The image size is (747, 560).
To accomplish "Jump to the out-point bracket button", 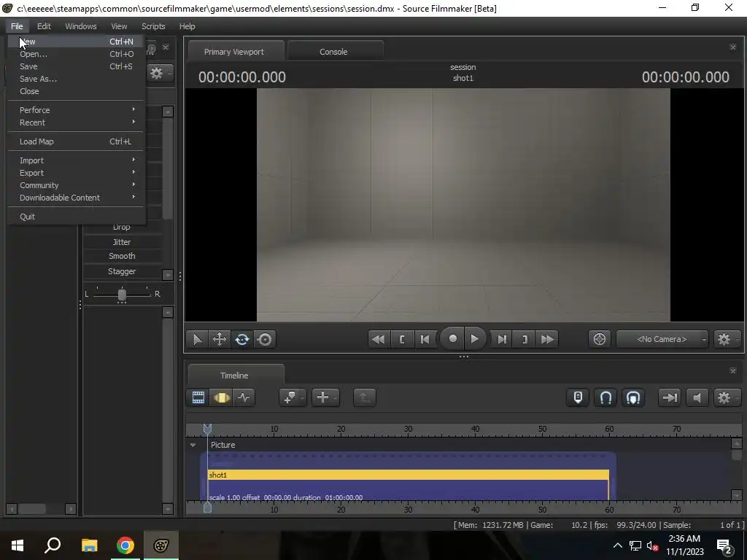I will (525, 340).
